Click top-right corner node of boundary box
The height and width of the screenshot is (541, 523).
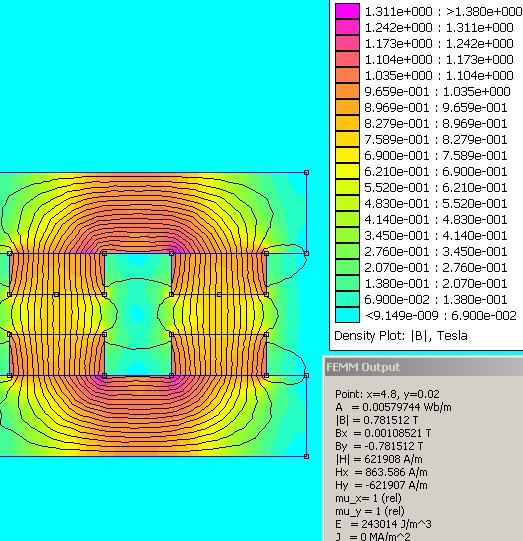pyautogui.click(x=306, y=173)
